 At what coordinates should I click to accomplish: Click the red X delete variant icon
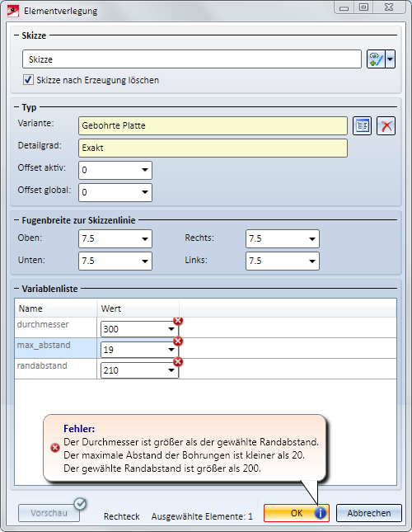click(x=386, y=126)
